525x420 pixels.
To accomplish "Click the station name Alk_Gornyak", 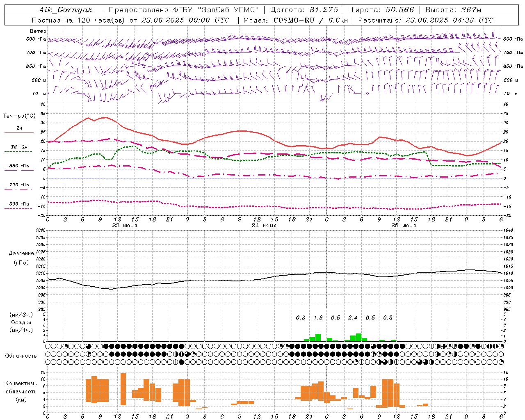I will click(x=66, y=10).
